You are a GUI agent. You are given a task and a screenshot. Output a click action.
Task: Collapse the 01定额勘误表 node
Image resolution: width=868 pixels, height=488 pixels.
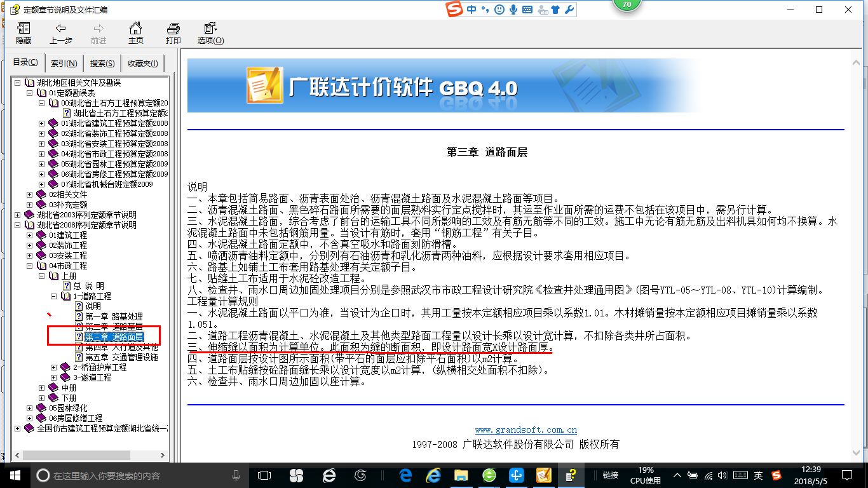point(30,93)
